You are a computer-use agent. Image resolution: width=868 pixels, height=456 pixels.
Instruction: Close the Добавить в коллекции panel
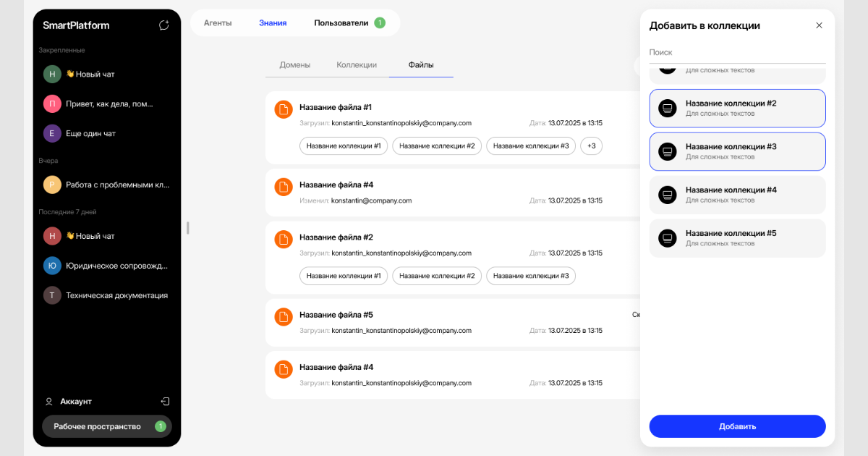pyautogui.click(x=819, y=25)
